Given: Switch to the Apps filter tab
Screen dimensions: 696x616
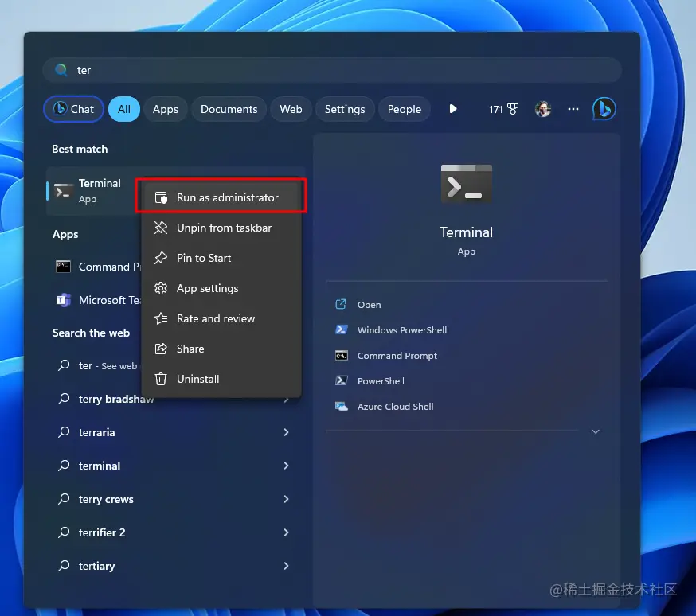Looking at the screenshot, I should pyautogui.click(x=165, y=109).
